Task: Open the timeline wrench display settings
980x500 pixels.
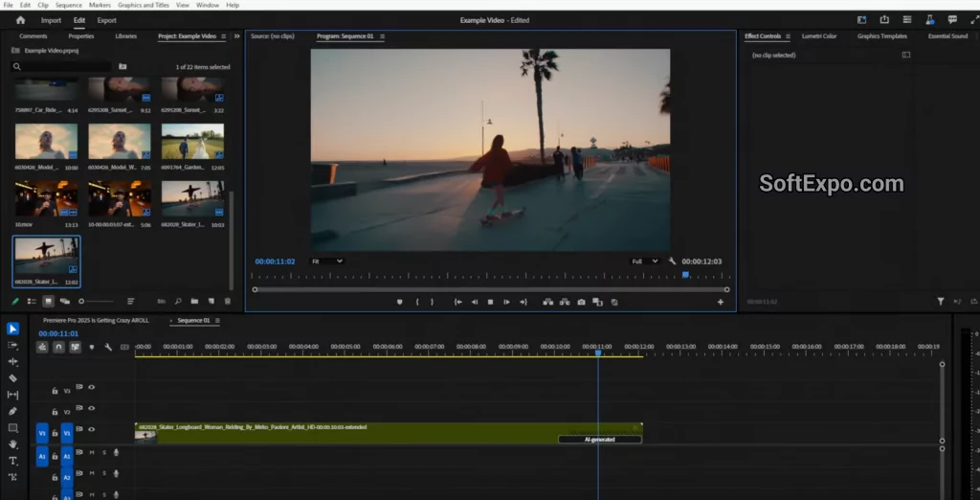Action: tap(108, 347)
